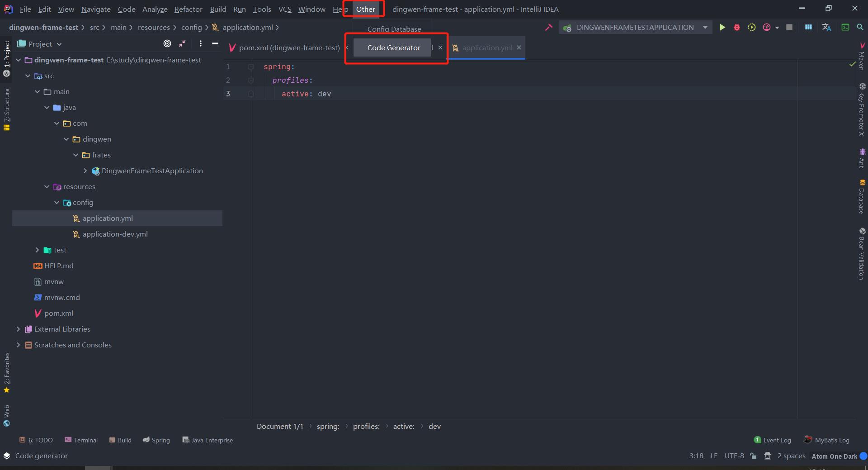Change file encoding UTF-8 in status bar
This screenshot has width=868, height=470.
tap(734, 456)
